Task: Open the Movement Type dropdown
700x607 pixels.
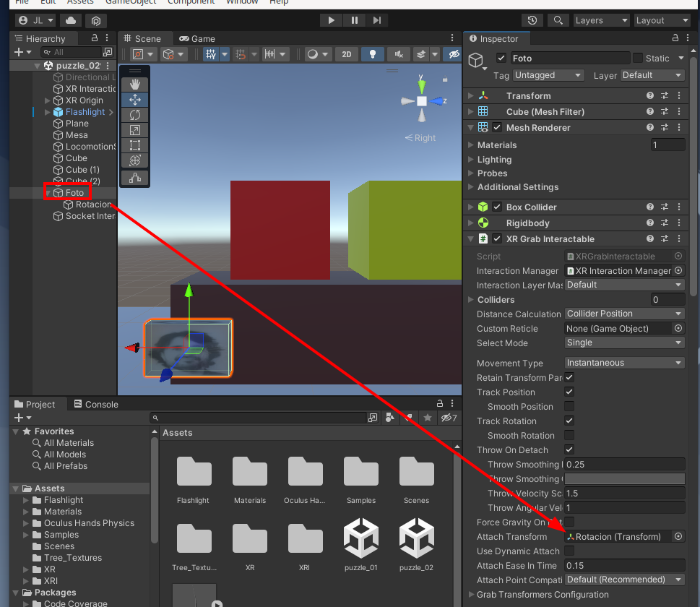Action: click(x=623, y=362)
